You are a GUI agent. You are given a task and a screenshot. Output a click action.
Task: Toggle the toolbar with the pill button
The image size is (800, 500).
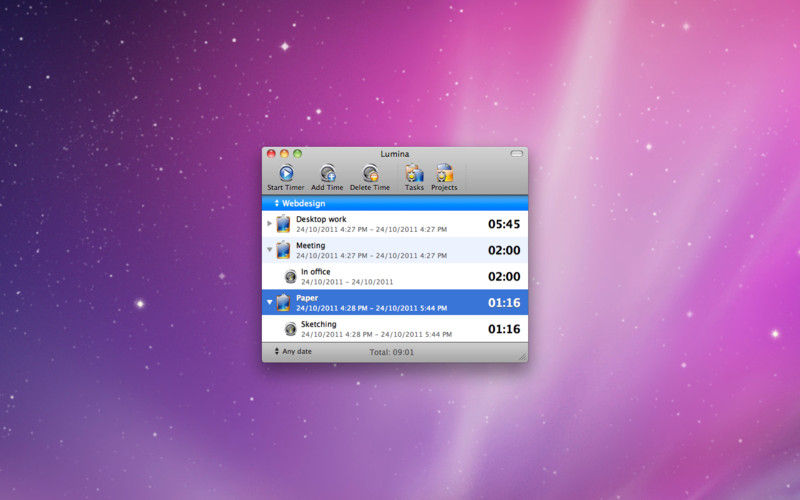point(517,154)
